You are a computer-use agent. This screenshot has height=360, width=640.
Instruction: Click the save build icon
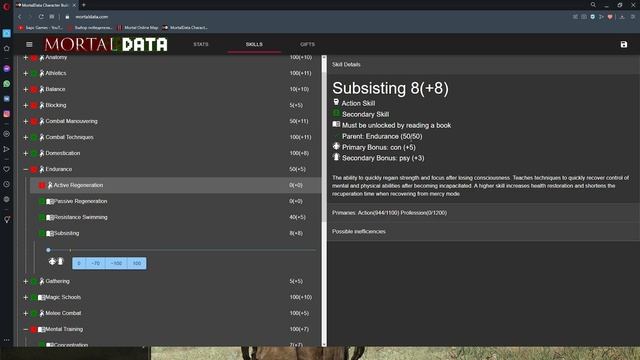click(x=624, y=44)
